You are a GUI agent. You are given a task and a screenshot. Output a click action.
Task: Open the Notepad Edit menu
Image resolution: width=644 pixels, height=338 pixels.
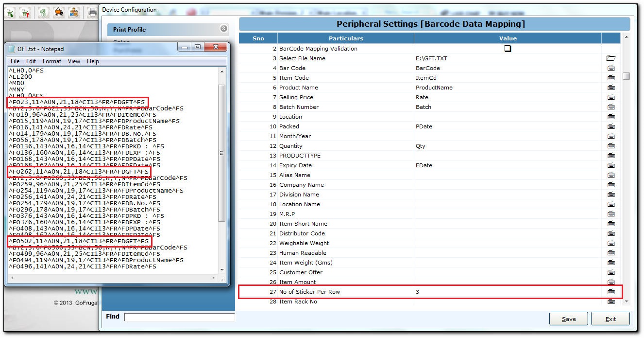(x=31, y=61)
